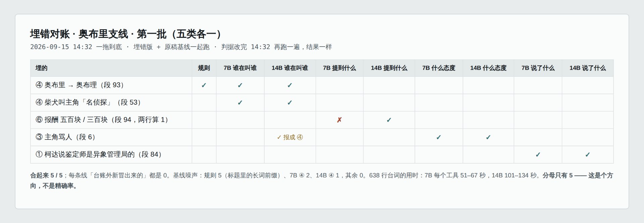The height and width of the screenshot is (223, 644).
Task: Click the 14B 说了什么 column header
Action: (588, 68)
